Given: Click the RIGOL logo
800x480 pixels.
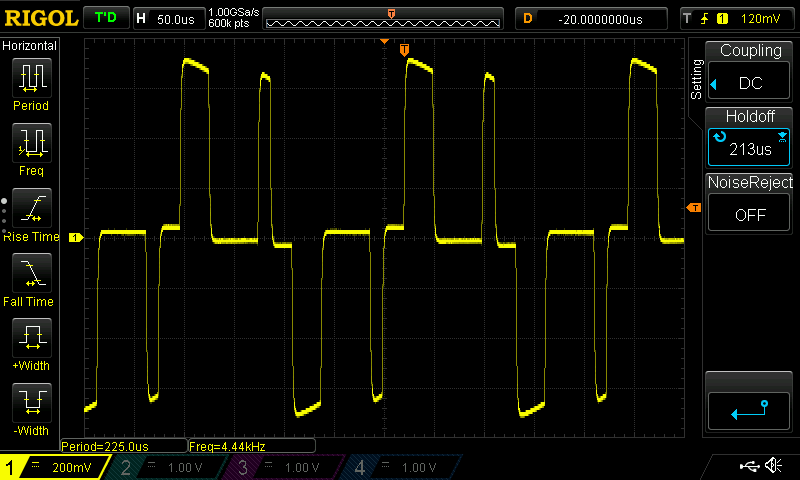Looking at the screenshot, I should point(41,18).
